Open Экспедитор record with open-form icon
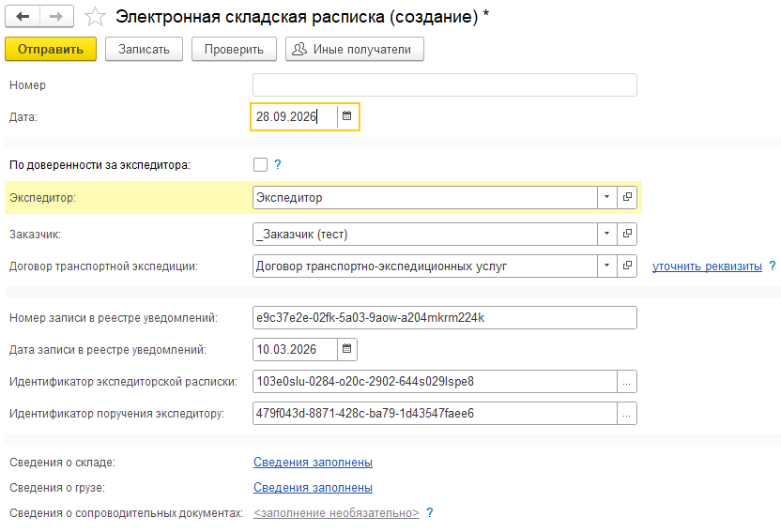 click(627, 197)
